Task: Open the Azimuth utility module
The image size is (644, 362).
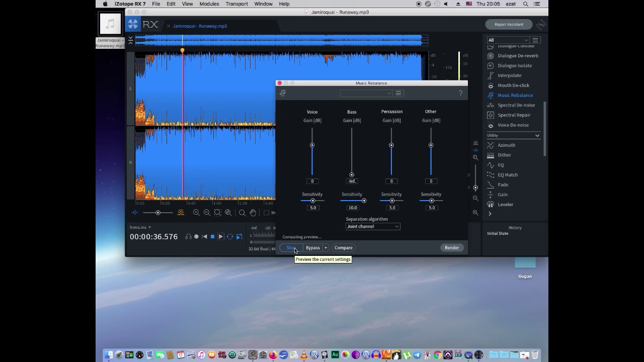Action: 502,145
